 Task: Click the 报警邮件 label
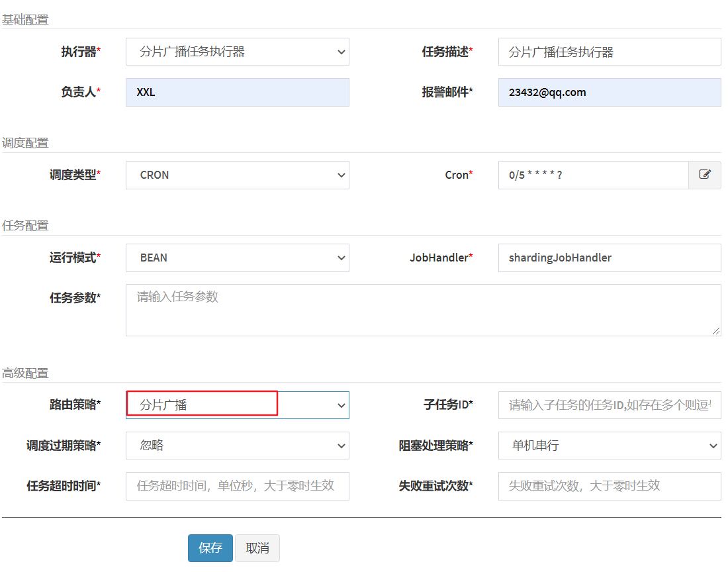click(x=447, y=92)
